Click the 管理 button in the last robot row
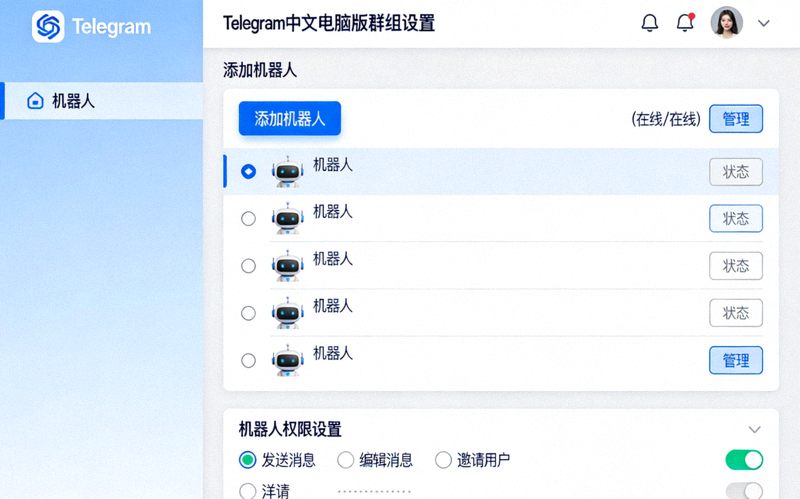Image resolution: width=800 pixels, height=499 pixels. [736, 360]
